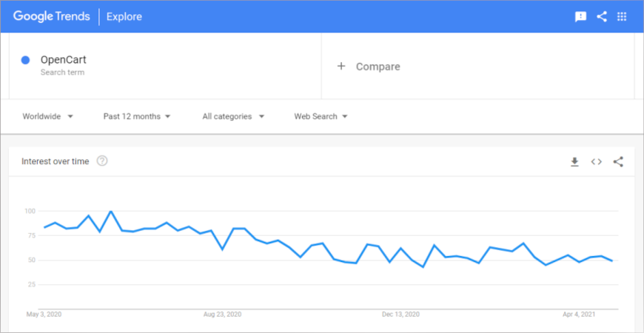Open the Interest over time help tooltip

point(102,161)
